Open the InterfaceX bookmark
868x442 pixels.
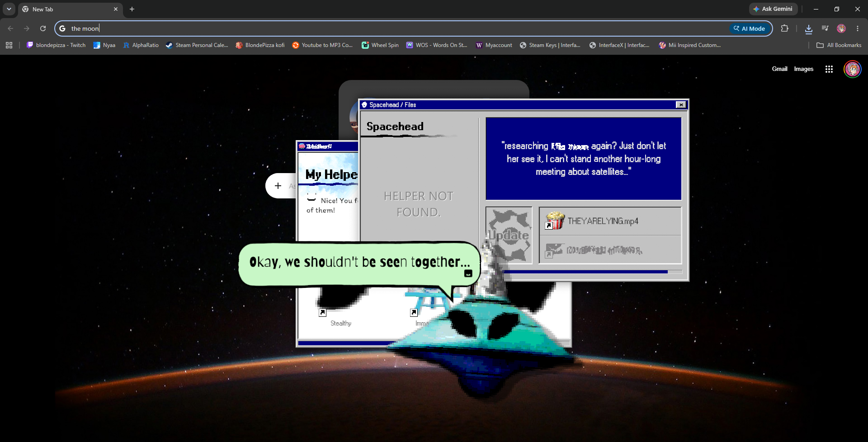[619, 45]
